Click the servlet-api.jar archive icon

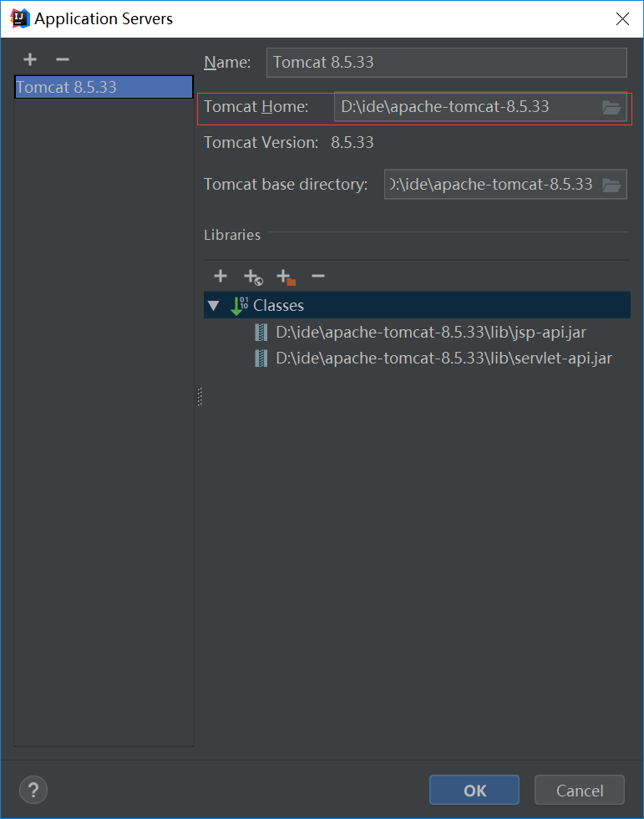tap(261, 359)
